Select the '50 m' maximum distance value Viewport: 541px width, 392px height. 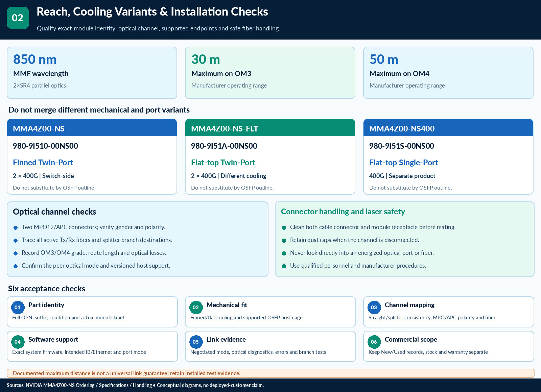(384, 59)
